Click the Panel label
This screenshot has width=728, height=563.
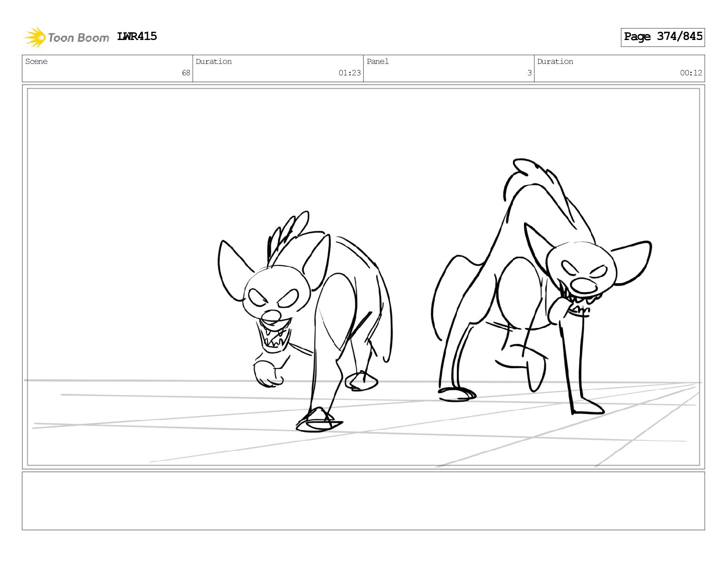pos(378,62)
